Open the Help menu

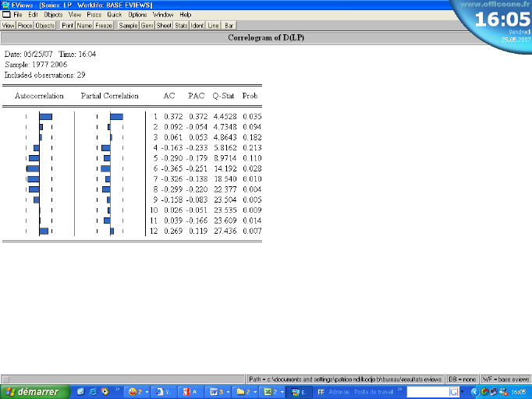point(186,15)
